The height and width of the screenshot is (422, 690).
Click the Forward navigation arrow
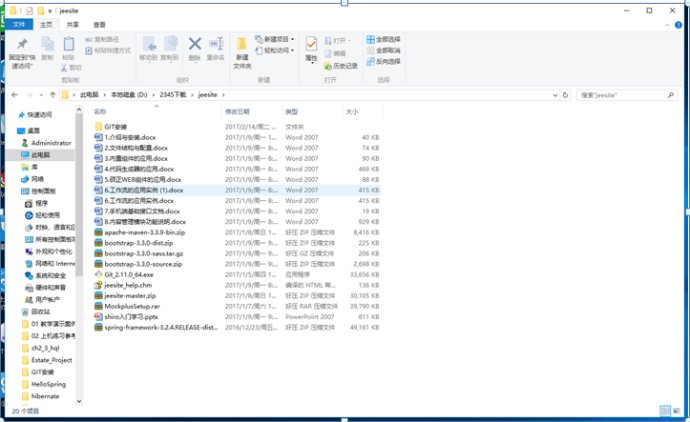29,95
